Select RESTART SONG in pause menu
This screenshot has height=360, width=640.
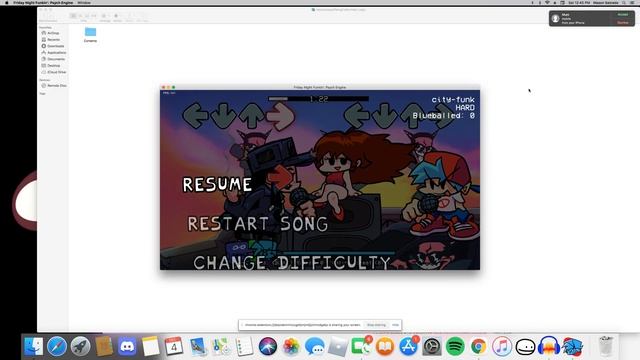258,224
